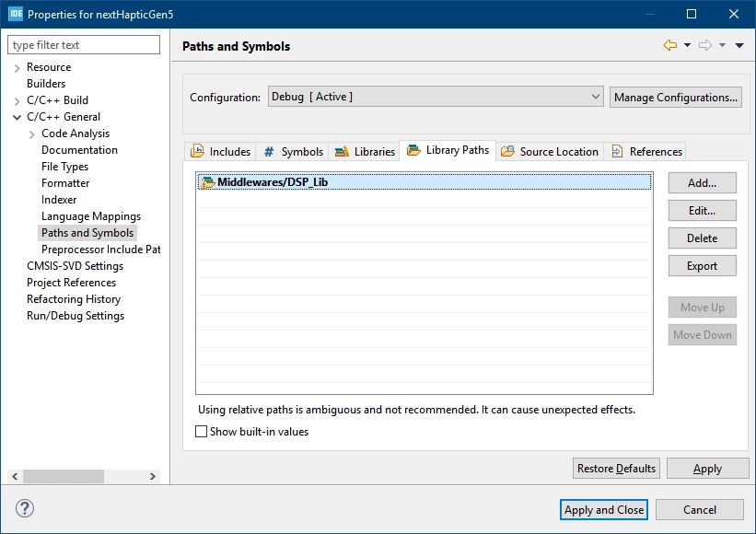Select the Resource tree item label
This screenshot has width=756, height=534.
click(x=49, y=67)
